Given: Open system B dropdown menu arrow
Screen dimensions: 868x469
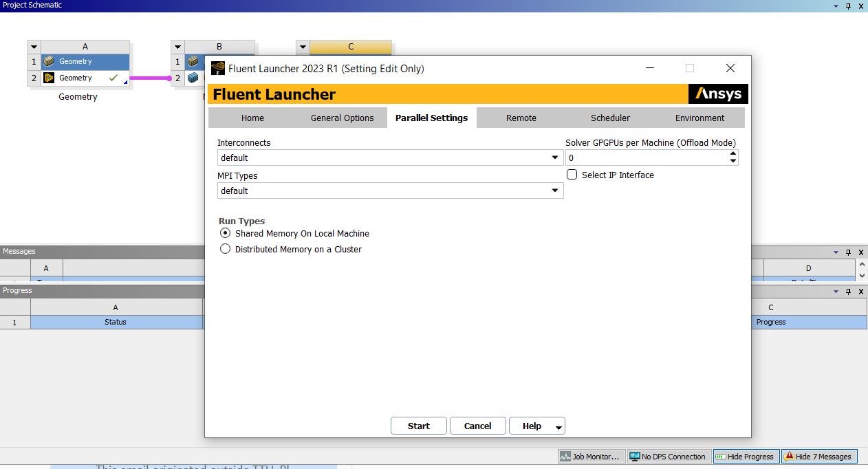Looking at the screenshot, I should [x=177, y=47].
